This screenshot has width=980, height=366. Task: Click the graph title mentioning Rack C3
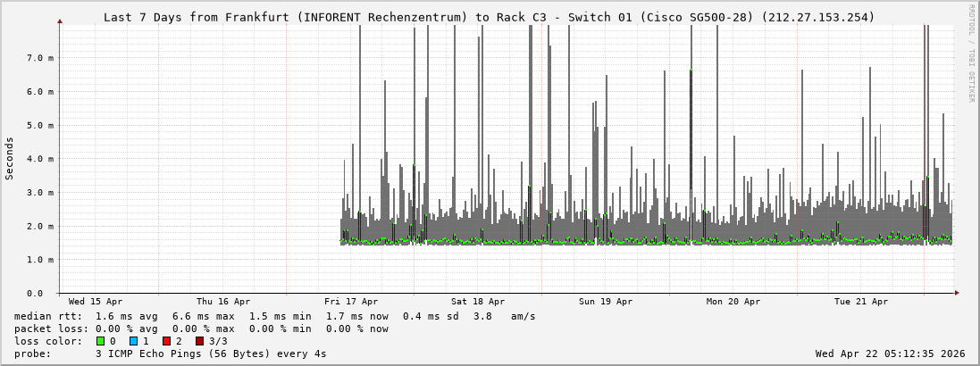[x=490, y=17]
